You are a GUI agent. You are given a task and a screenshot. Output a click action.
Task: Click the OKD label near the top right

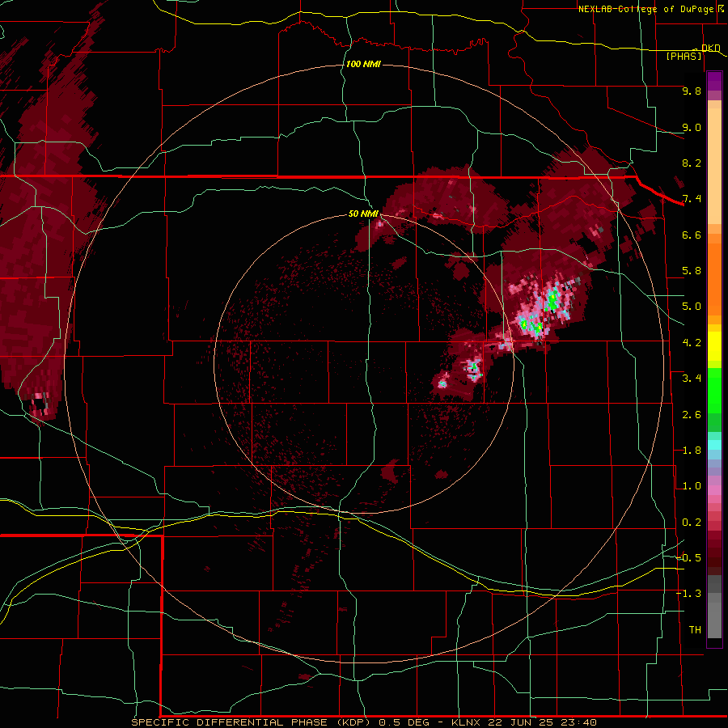711,49
